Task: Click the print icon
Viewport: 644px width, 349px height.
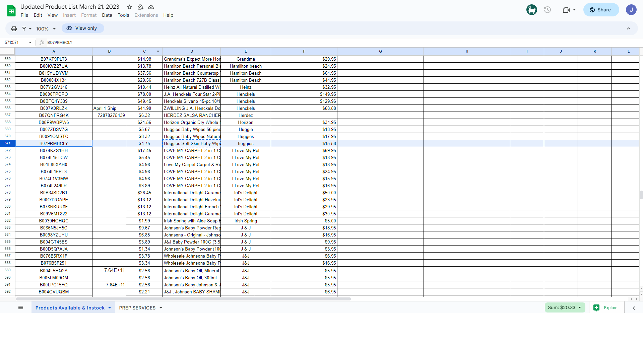Action: tap(14, 29)
